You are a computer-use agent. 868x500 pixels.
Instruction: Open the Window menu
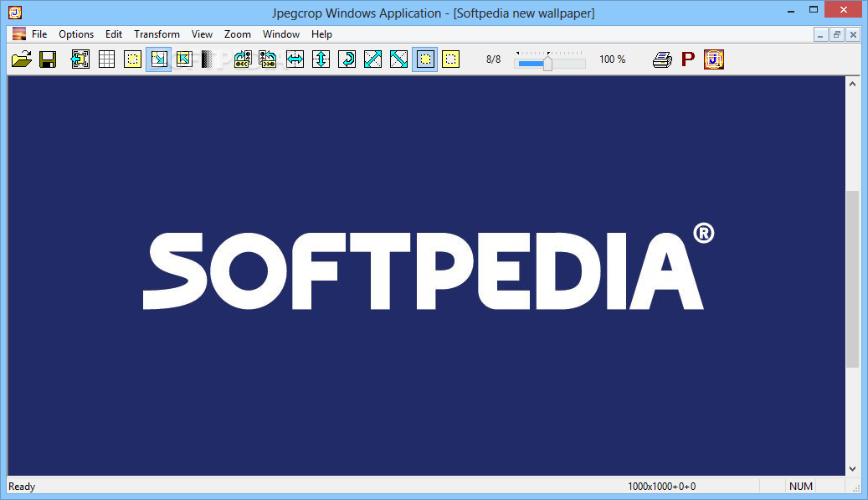click(x=281, y=34)
